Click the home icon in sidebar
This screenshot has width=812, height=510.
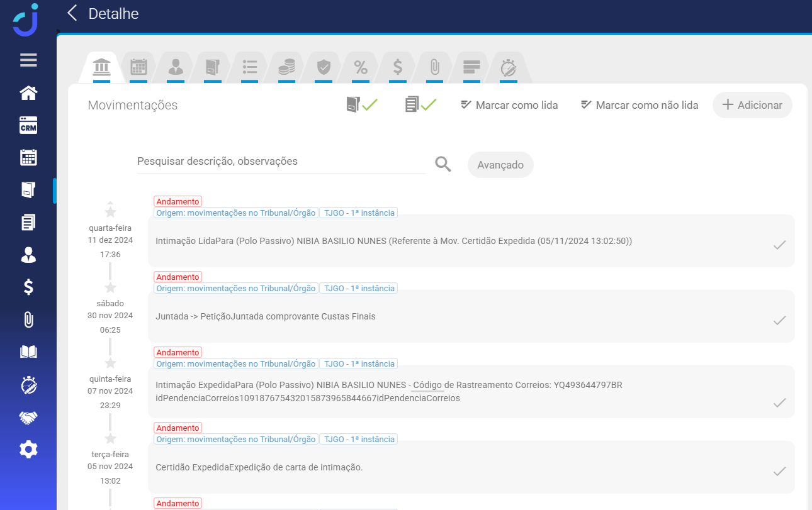coord(28,93)
